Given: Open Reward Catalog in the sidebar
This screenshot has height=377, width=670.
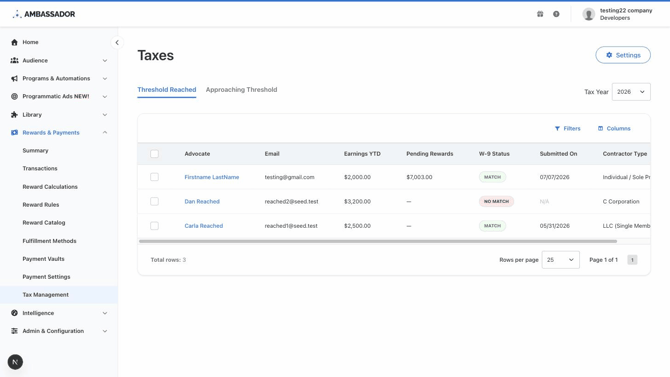Looking at the screenshot, I should [x=44, y=223].
